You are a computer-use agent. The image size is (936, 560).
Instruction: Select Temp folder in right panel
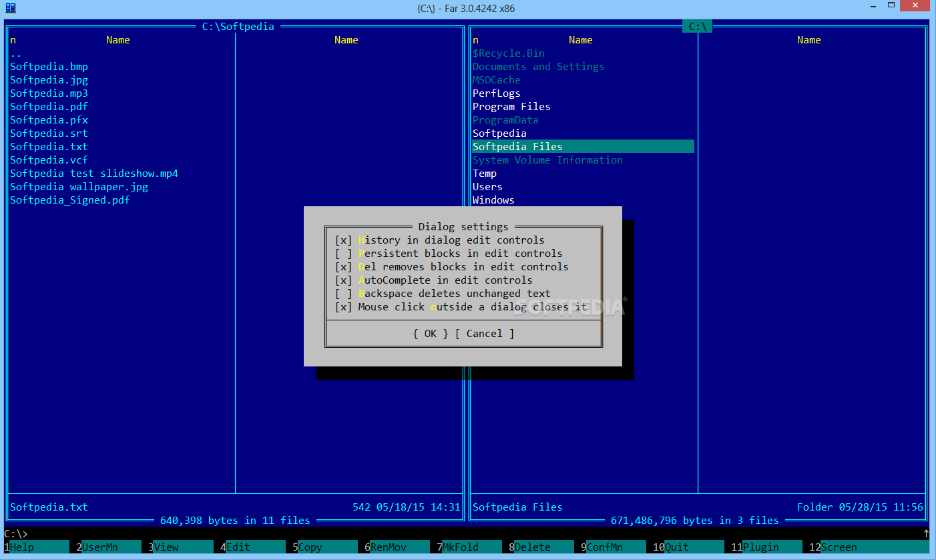click(485, 174)
